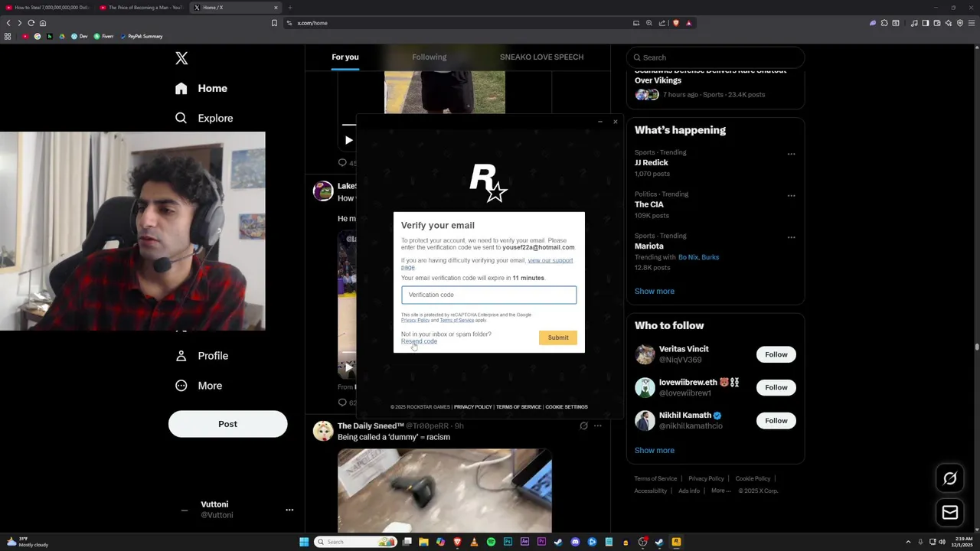The image size is (980, 551).
Task: Open more options on Daily Sneed post
Action: [x=598, y=425]
